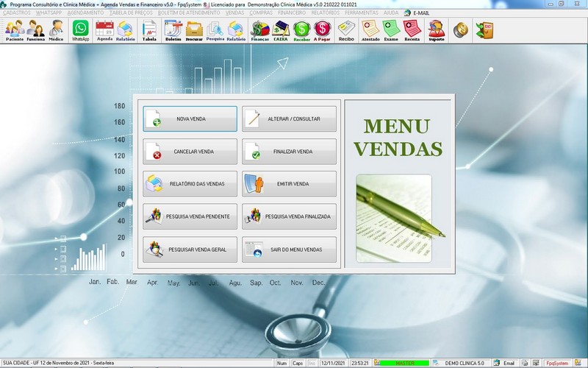Click the FINALIZAR VENDA button
The image size is (588, 368).
tap(289, 152)
